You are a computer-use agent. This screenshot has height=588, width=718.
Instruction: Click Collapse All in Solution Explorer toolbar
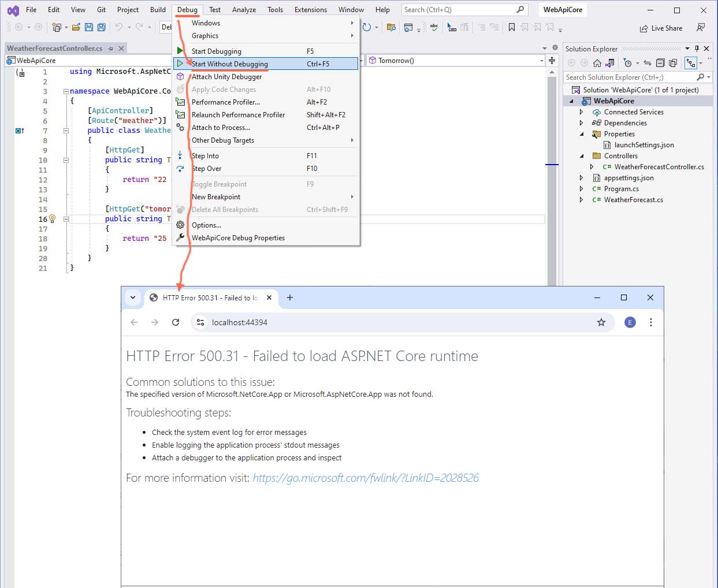(660, 63)
